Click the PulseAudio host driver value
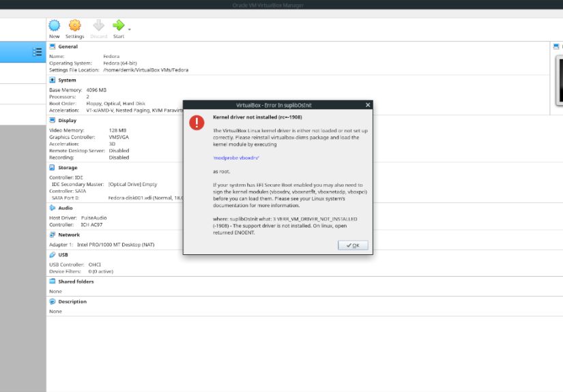 coord(93,218)
